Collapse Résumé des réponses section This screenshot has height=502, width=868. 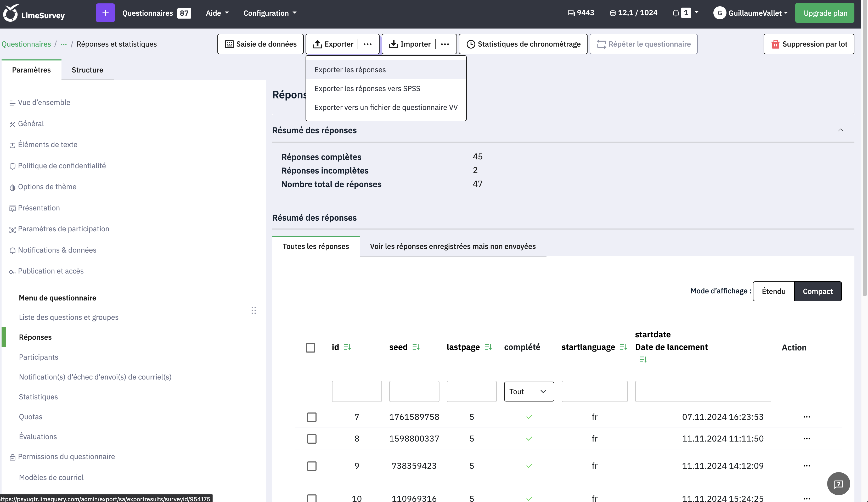[x=841, y=130]
